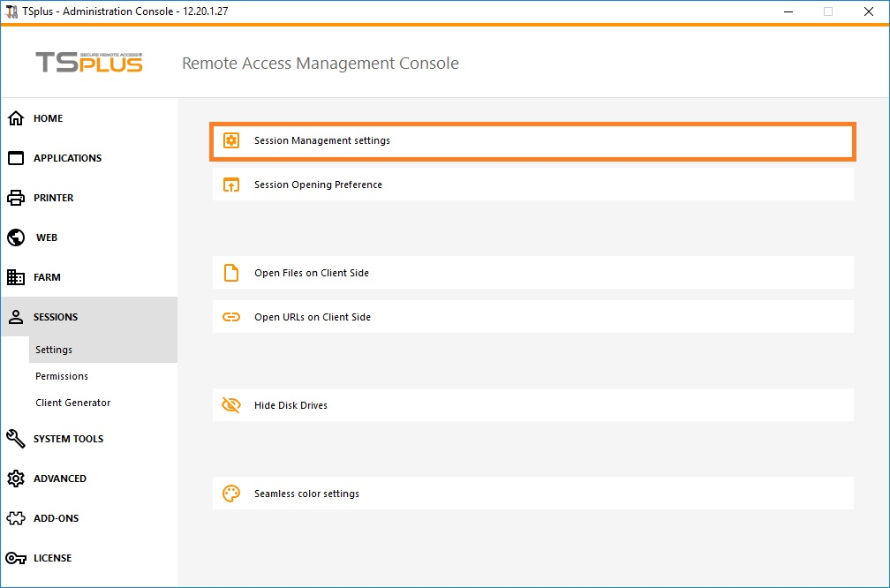The height and width of the screenshot is (588, 890).
Task: Click the Add-ons puzzle piece icon
Action: [16, 518]
